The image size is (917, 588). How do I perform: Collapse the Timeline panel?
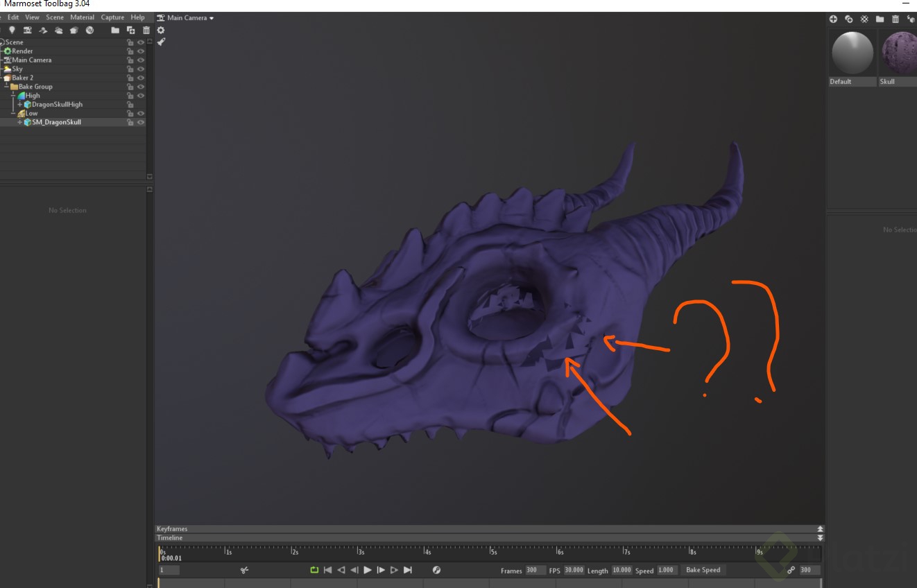821,538
